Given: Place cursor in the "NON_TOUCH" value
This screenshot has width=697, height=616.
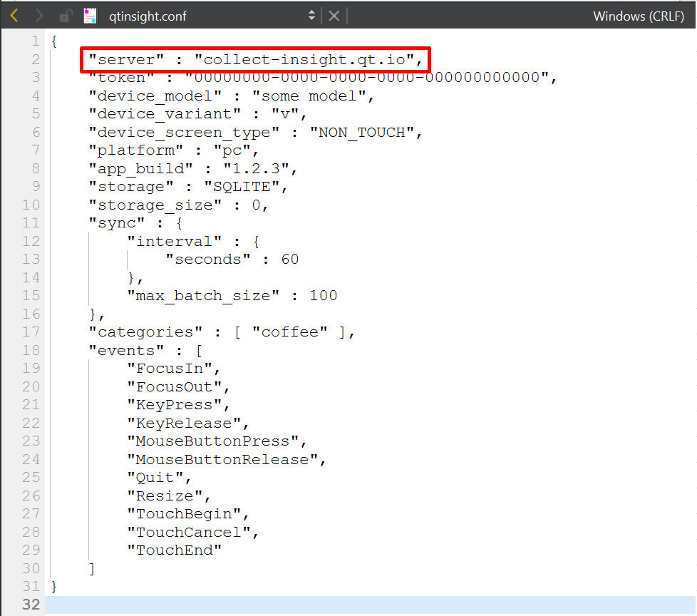Looking at the screenshot, I should point(361,133).
